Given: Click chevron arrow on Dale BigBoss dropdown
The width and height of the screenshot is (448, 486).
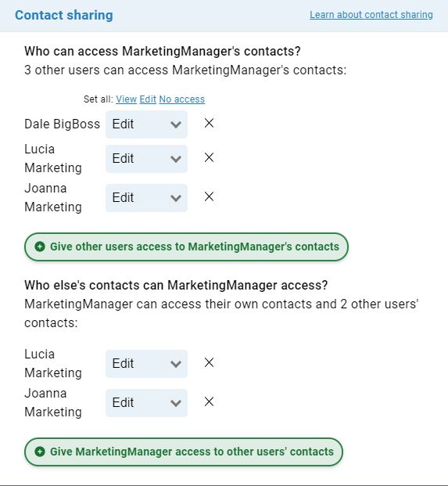Looking at the screenshot, I should pos(176,124).
